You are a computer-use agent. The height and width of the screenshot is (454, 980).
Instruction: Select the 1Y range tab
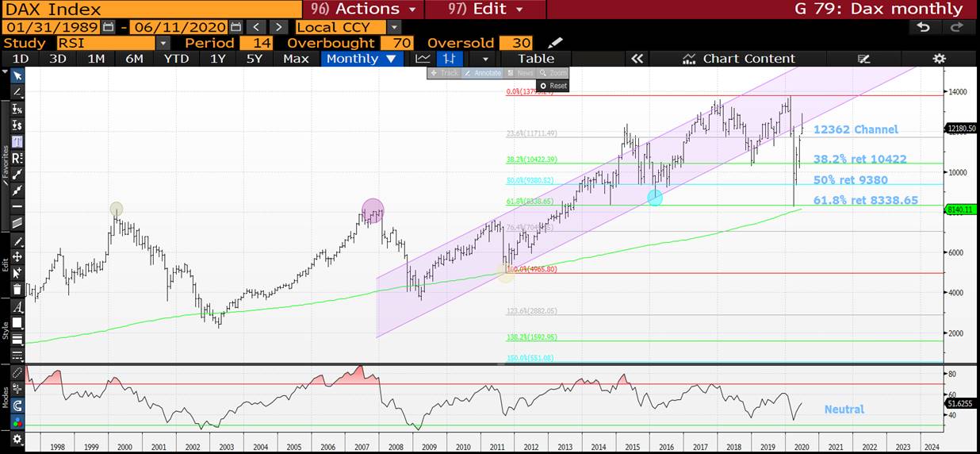pyautogui.click(x=217, y=59)
